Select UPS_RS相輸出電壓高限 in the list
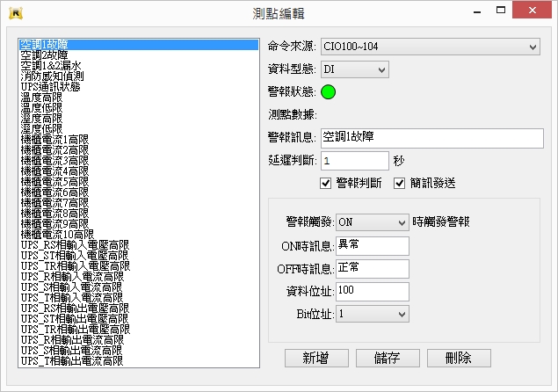The height and width of the screenshot is (392, 558). pyautogui.click(x=139, y=309)
